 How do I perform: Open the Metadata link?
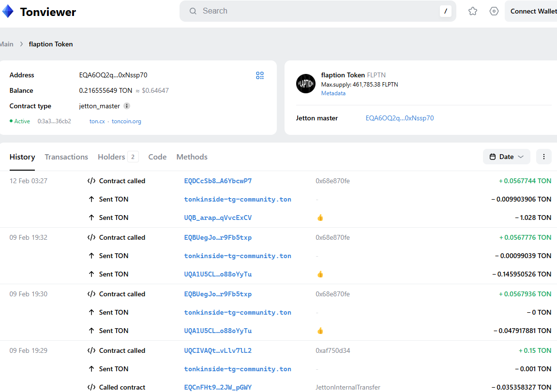point(333,93)
